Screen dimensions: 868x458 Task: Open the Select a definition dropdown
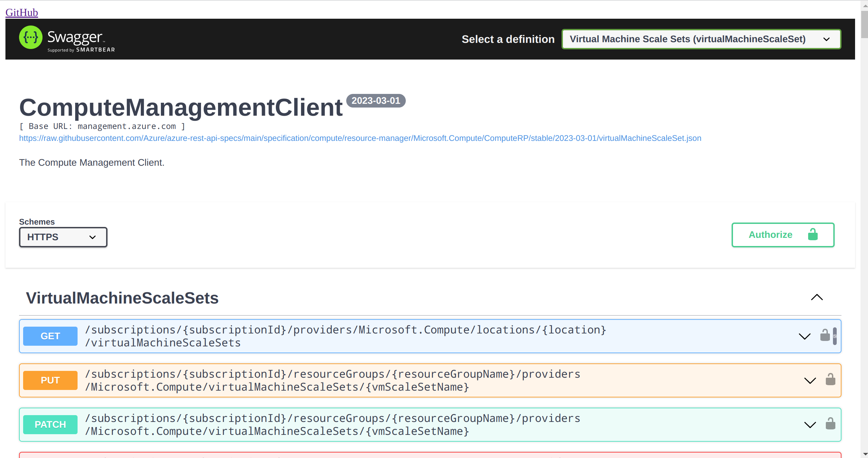701,39
